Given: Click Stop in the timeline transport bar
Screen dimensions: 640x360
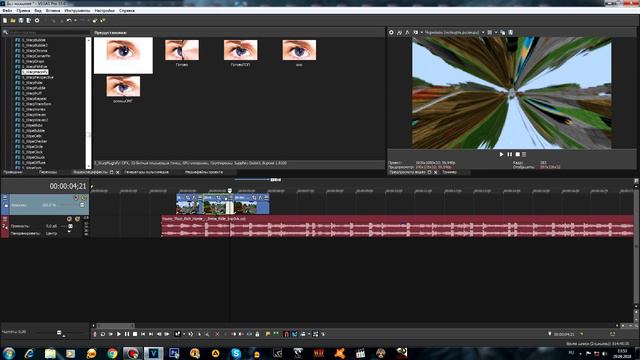Looking at the screenshot, I should pos(135,334).
